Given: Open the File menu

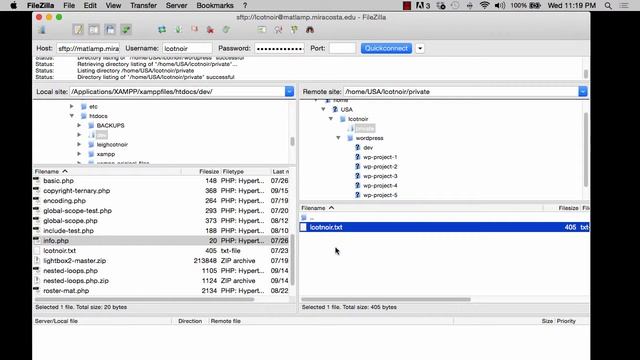Looking at the screenshot, I should click(69, 5).
